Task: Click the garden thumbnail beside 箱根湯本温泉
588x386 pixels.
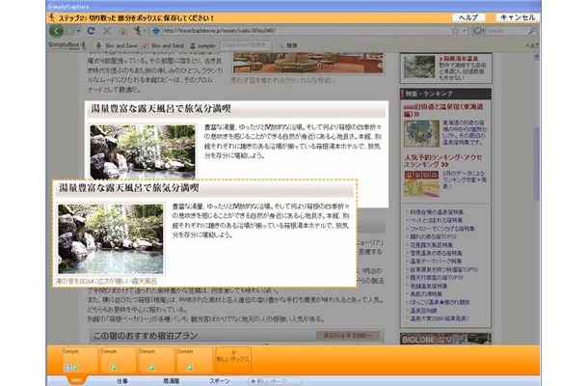Action: tap(419, 67)
